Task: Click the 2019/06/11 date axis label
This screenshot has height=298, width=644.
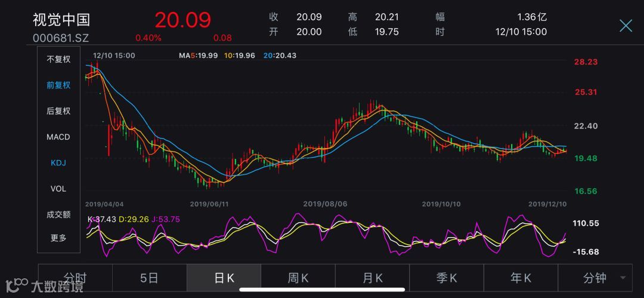Action: click(209, 204)
